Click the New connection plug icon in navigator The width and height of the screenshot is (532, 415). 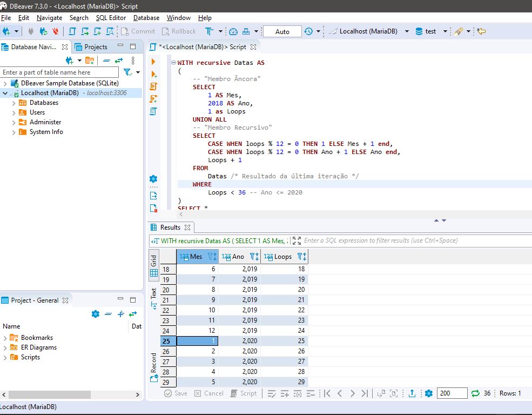69,60
